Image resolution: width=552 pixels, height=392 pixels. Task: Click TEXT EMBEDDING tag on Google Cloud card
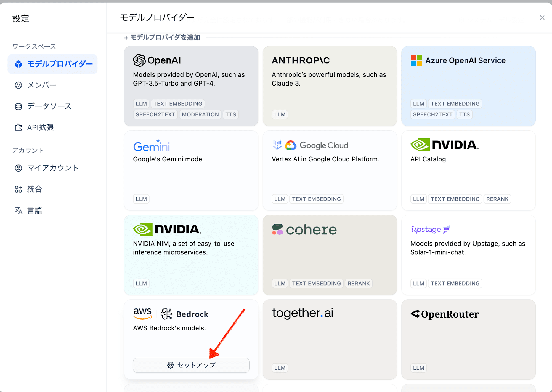click(x=317, y=199)
